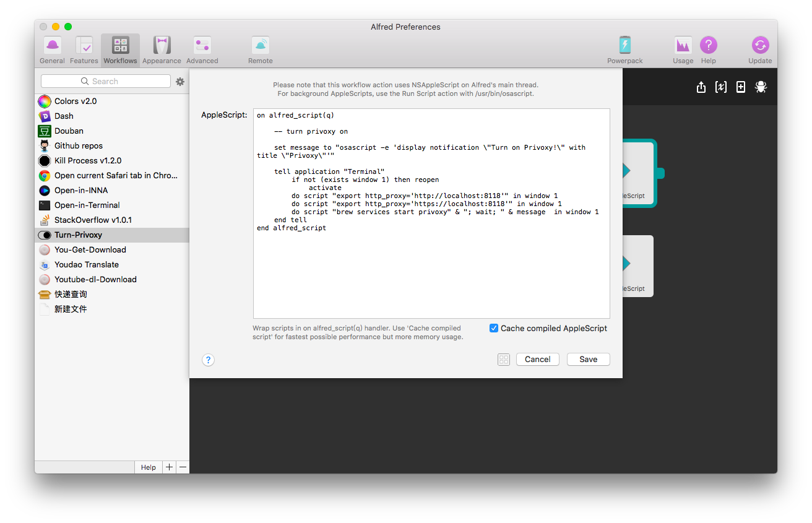Open the Powerpack toolbar item

pos(624,50)
